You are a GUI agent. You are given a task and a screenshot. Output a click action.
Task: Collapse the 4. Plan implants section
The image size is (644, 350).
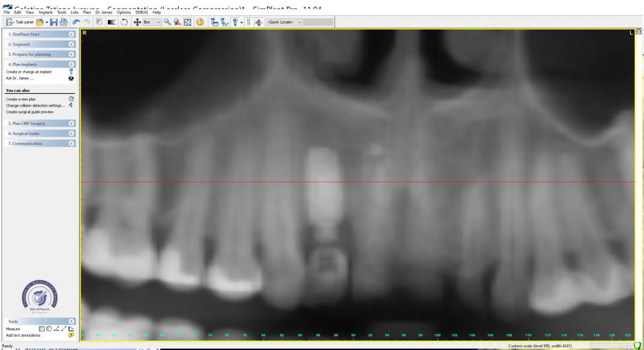[72, 64]
